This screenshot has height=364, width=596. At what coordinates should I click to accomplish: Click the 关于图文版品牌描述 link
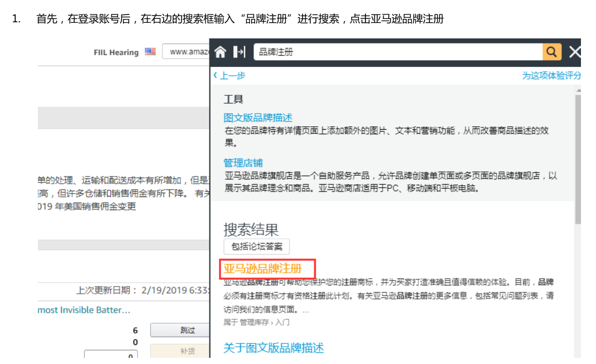tap(273, 348)
